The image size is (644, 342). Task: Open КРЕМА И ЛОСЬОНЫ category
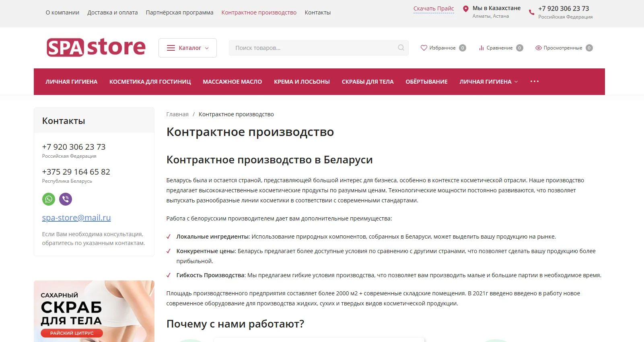[x=302, y=82]
